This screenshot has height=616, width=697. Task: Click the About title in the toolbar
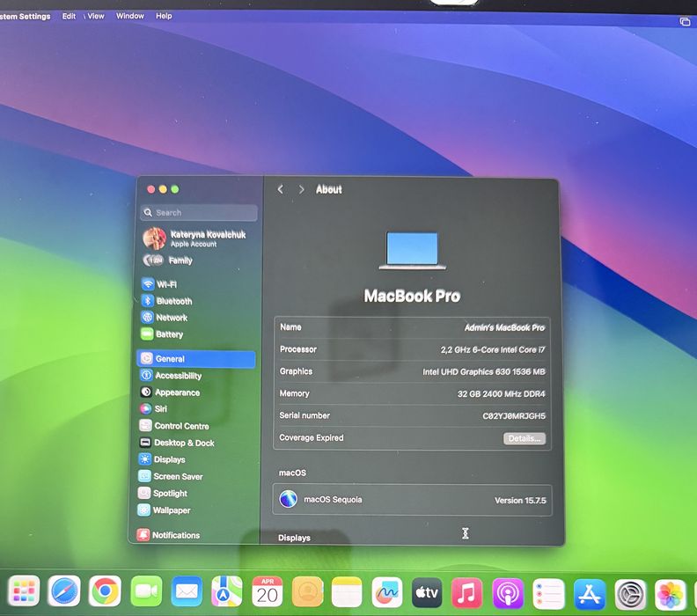[x=328, y=189]
